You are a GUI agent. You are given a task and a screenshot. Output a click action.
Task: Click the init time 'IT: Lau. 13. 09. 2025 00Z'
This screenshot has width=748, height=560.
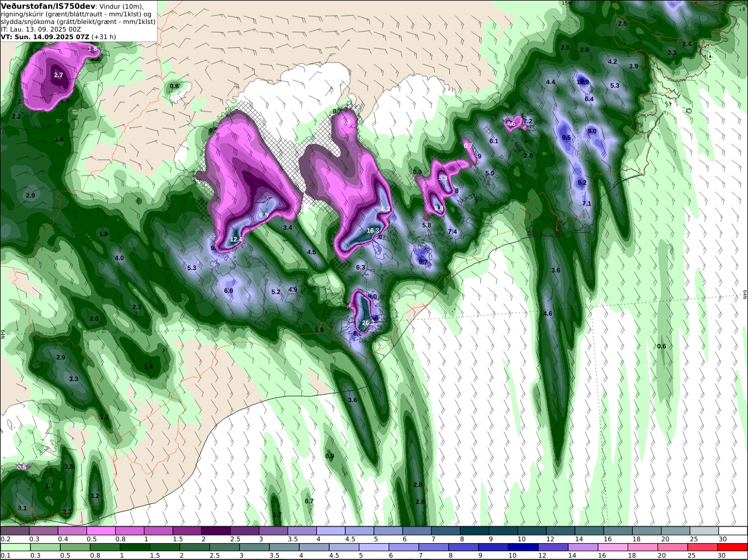[x=41, y=29]
